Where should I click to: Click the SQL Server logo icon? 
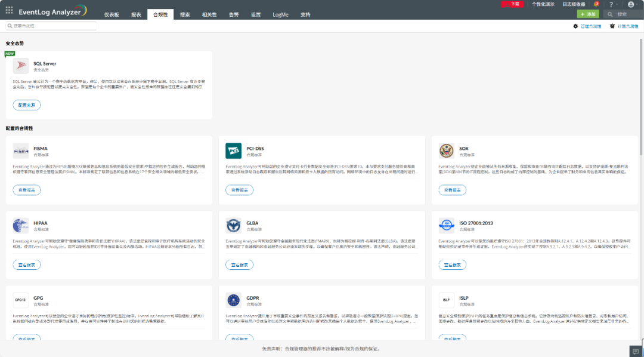click(21, 66)
